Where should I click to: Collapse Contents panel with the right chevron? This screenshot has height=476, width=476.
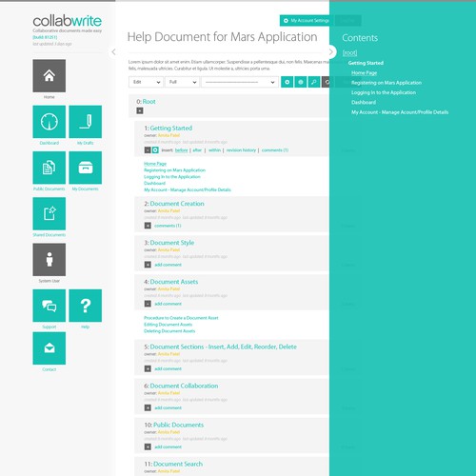[331, 51]
